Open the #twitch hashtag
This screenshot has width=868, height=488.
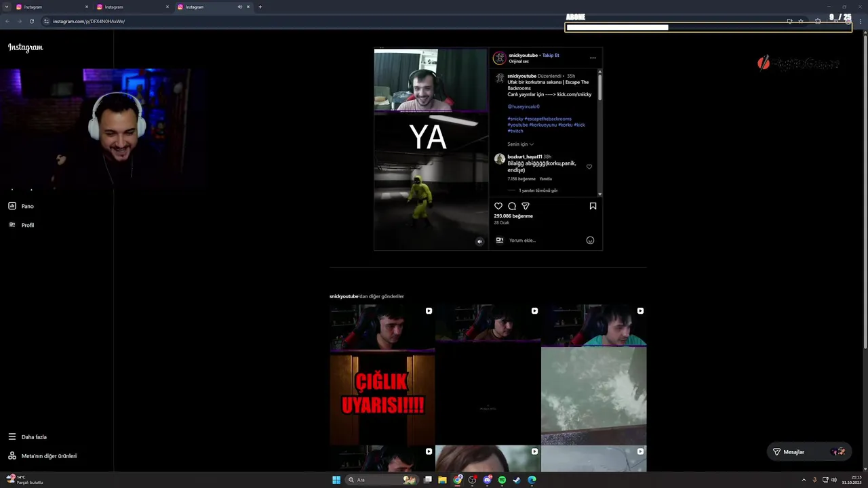tap(515, 131)
